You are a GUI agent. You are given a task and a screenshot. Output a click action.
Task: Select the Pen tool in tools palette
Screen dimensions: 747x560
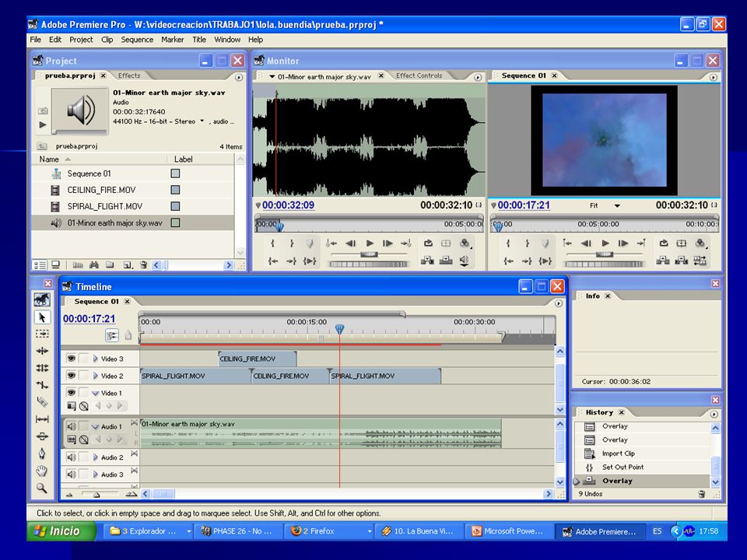42,453
